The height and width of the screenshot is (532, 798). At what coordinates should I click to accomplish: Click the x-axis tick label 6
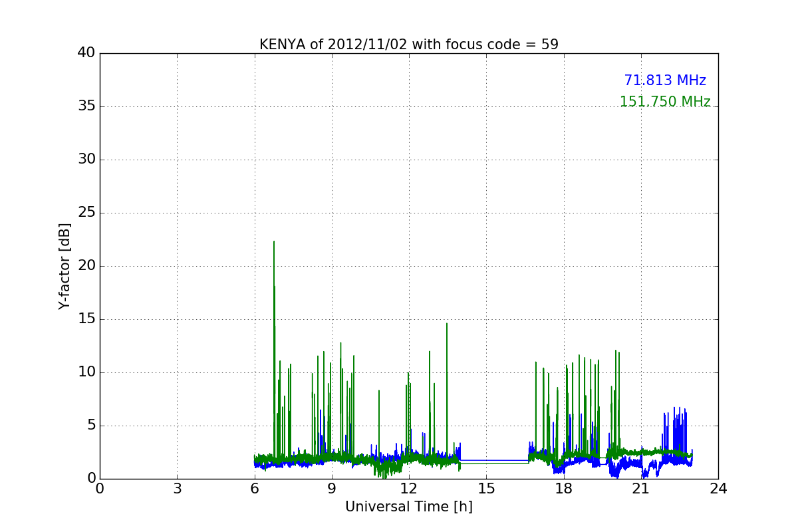pos(255,489)
